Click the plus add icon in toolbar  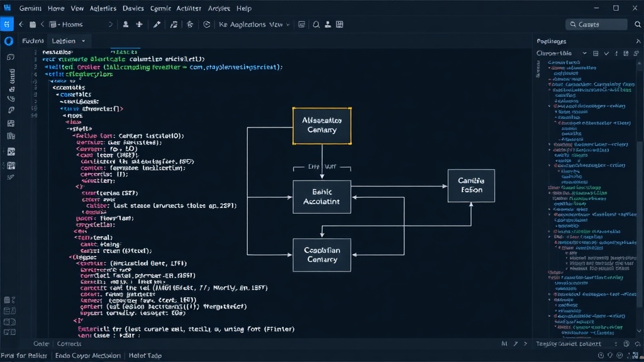pos(139,25)
